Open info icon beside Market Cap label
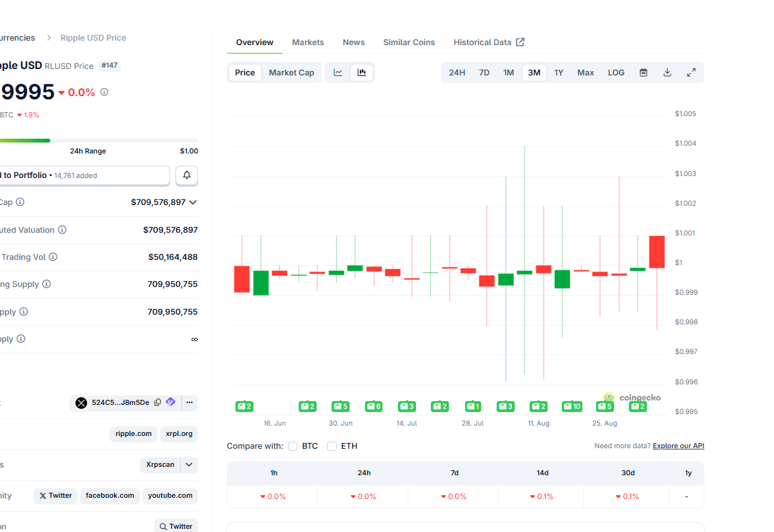 [x=20, y=202]
